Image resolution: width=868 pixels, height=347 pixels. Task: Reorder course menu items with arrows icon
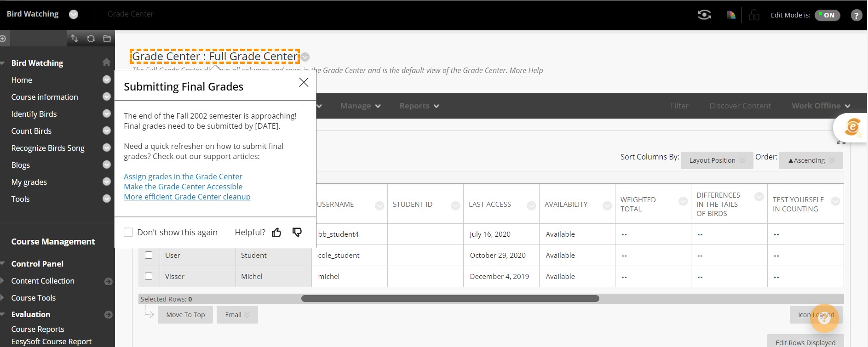click(74, 39)
